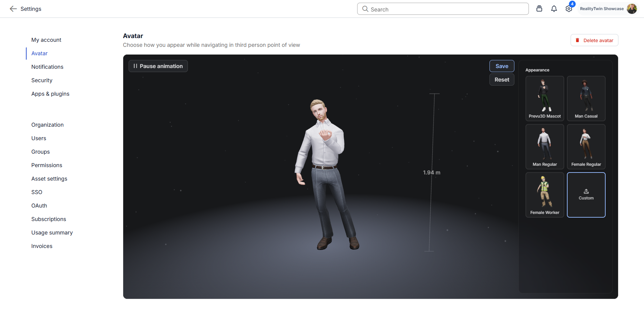Click the user profile picture
644x315 pixels.
click(632, 9)
